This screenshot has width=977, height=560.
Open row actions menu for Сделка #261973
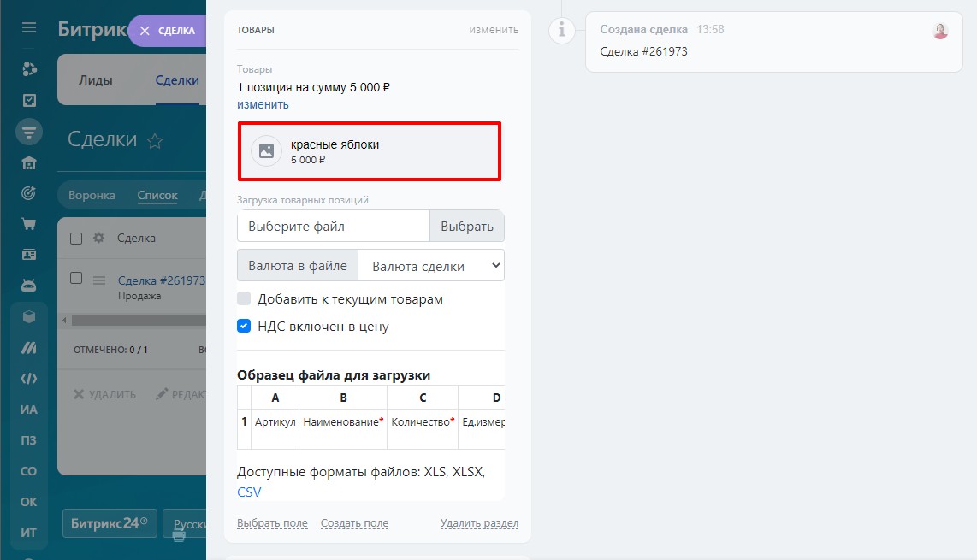tap(99, 280)
